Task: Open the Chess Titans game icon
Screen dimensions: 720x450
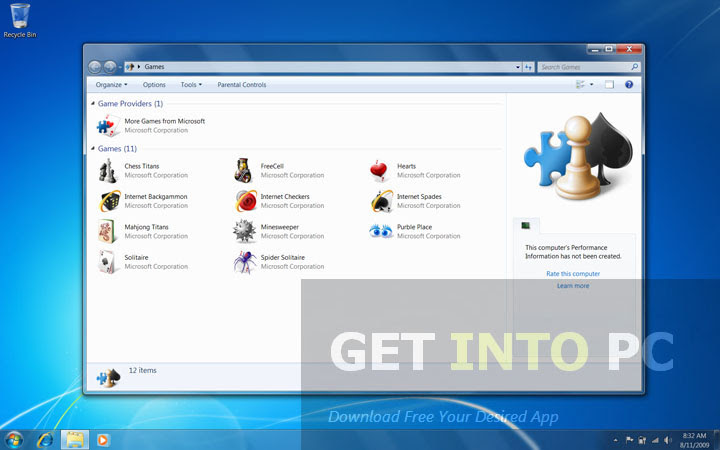Action: coord(108,171)
